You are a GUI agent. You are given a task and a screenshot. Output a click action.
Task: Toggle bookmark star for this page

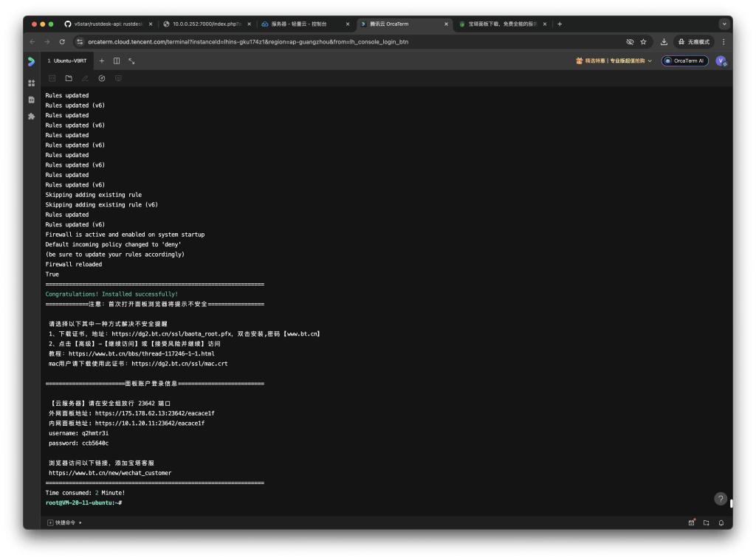click(x=643, y=42)
